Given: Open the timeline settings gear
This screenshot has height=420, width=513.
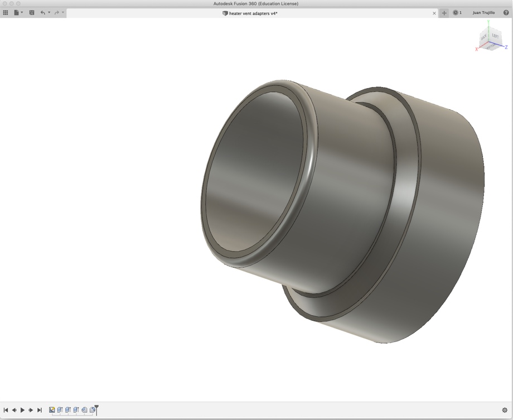Looking at the screenshot, I should click(x=505, y=410).
